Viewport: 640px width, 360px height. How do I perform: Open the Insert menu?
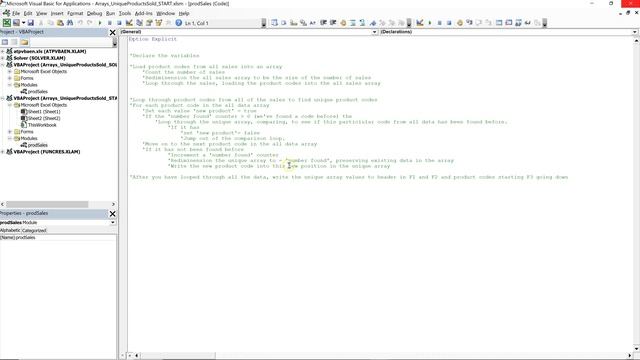click(x=57, y=13)
